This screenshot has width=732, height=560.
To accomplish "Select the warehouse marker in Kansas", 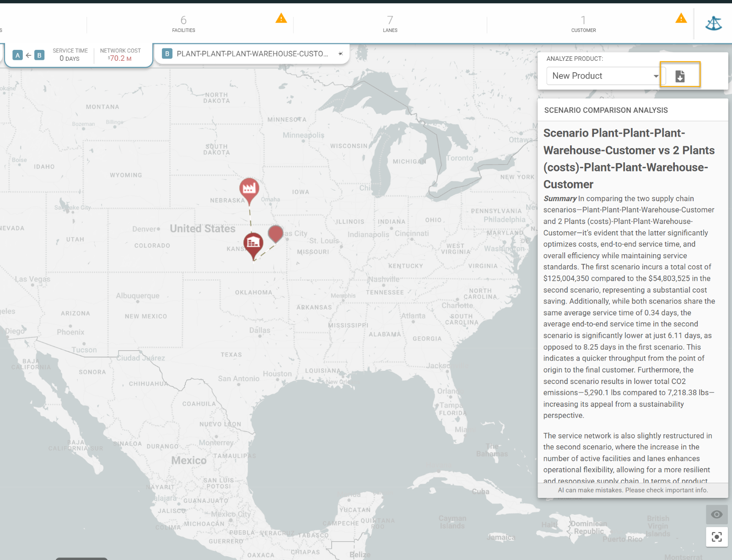I will 253,243.
